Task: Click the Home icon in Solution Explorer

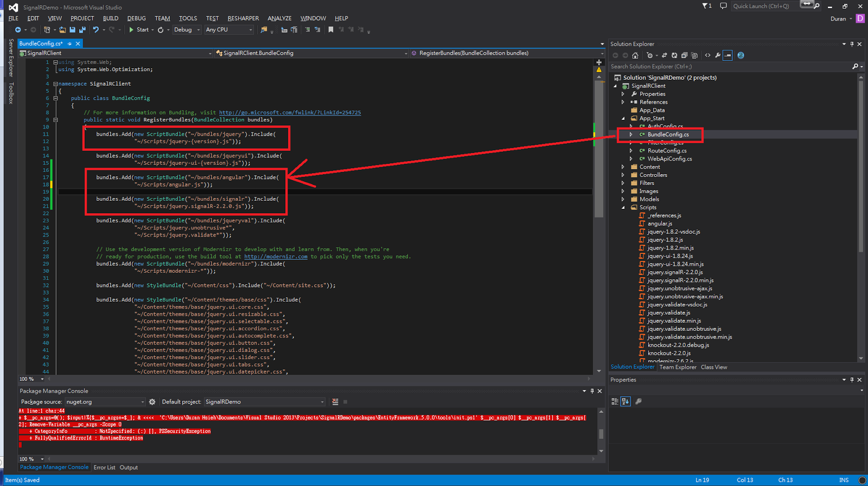Action: (635, 55)
